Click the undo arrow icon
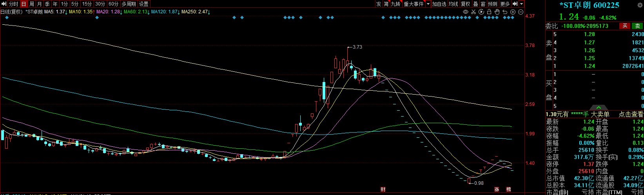Image resolution: width=644 pixels, height=195 pixels. [x=505, y=12]
